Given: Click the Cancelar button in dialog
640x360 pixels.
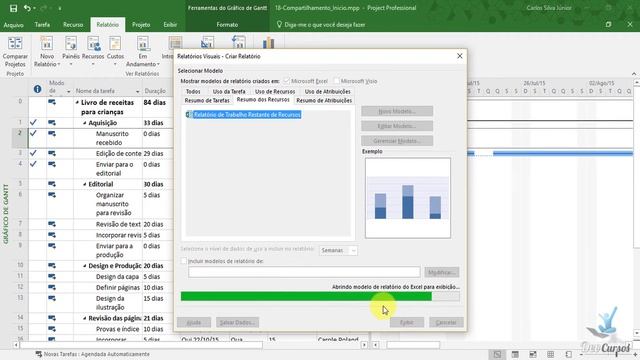Looking at the screenshot, I should click(x=446, y=322).
